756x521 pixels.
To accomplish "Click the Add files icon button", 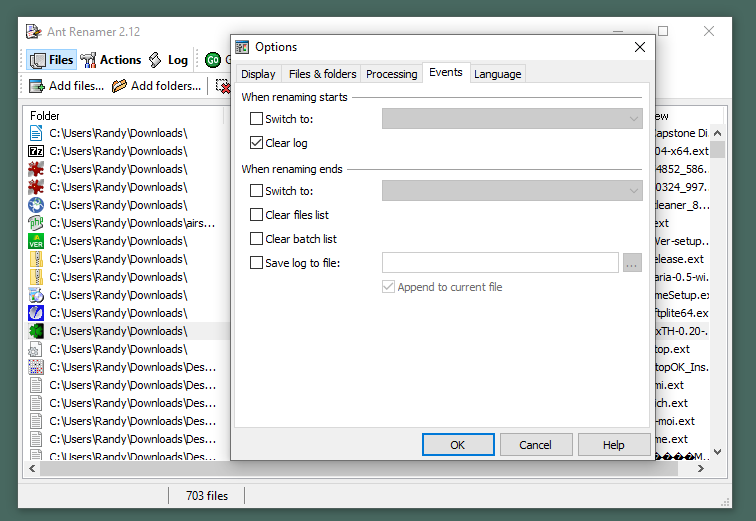I will tap(66, 86).
